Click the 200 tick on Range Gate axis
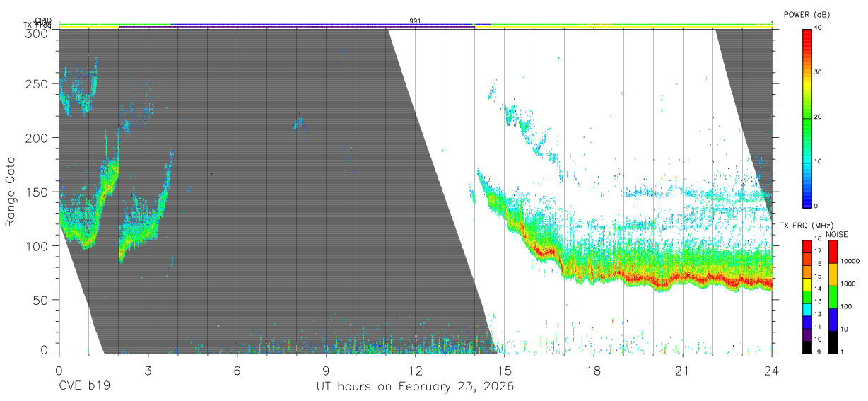Viewport: 868px width, 401px height. coord(38,138)
